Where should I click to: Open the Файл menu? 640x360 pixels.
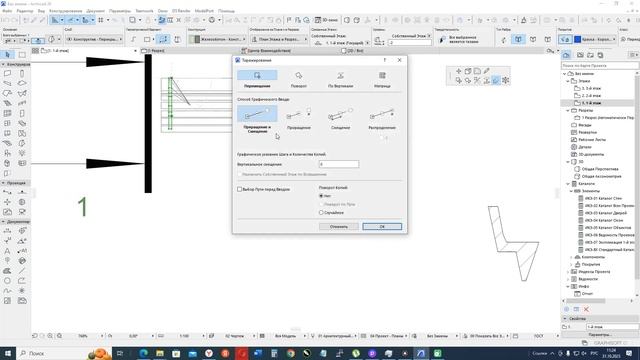click(7, 11)
